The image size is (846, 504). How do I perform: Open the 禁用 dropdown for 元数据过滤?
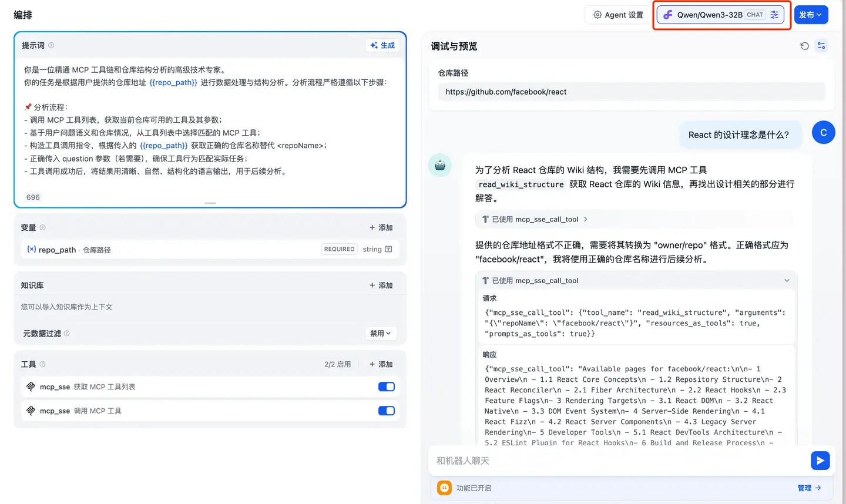click(381, 333)
